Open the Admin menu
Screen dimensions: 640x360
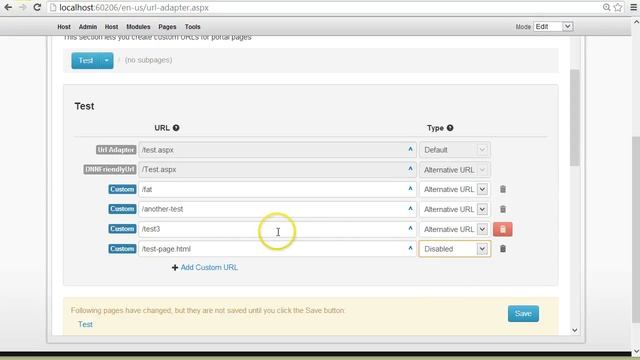(x=88, y=27)
